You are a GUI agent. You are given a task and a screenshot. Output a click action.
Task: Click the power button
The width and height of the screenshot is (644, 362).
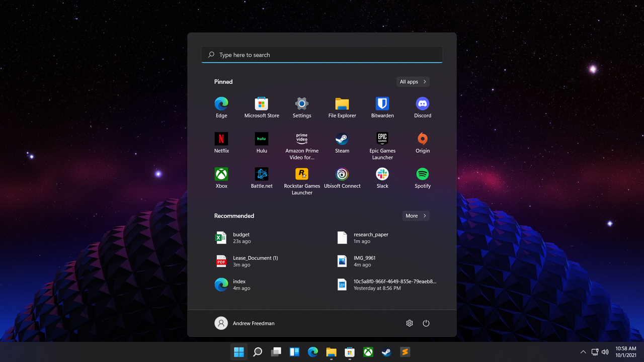tap(426, 323)
